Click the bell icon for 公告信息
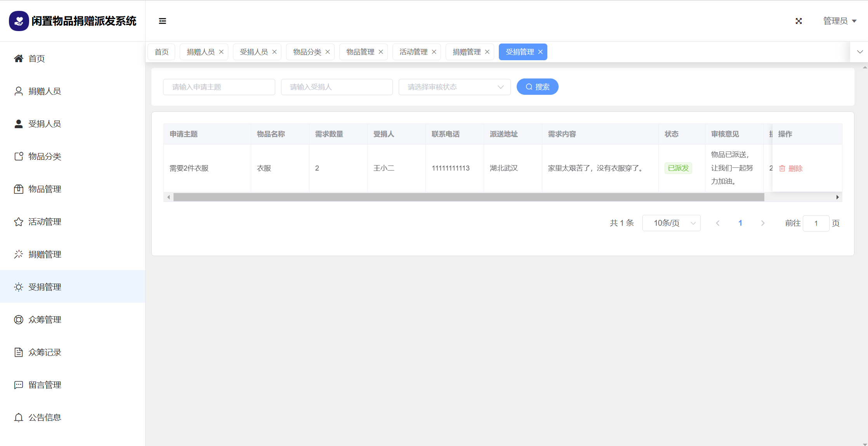The width and height of the screenshot is (868, 446). point(19,418)
